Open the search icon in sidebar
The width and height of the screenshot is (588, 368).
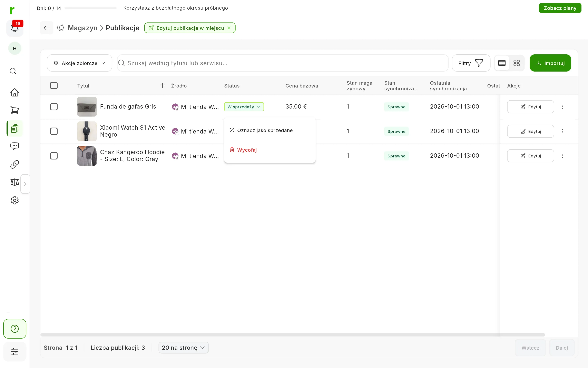point(13,71)
